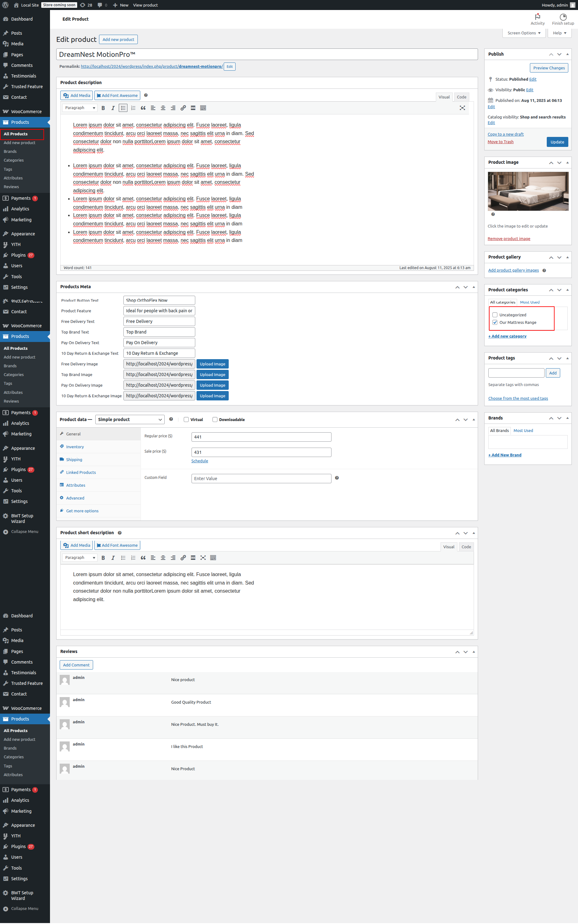Image resolution: width=578 pixels, height=924 pixels.
Task: Open the Simple product type dropdown
Action: (x=130, y=419)
